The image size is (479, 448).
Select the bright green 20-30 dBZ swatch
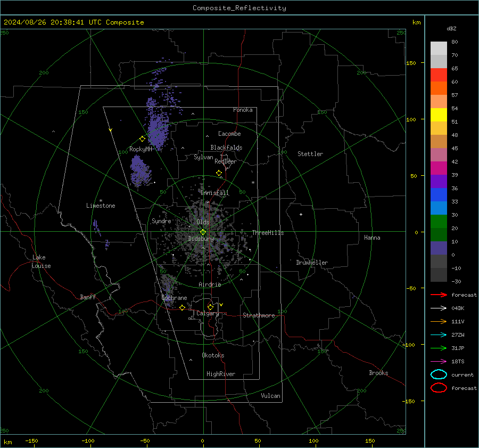[x=439, y=222]
